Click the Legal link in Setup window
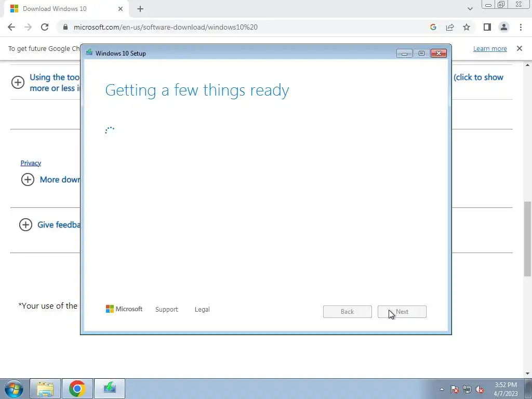 [202, 310]
